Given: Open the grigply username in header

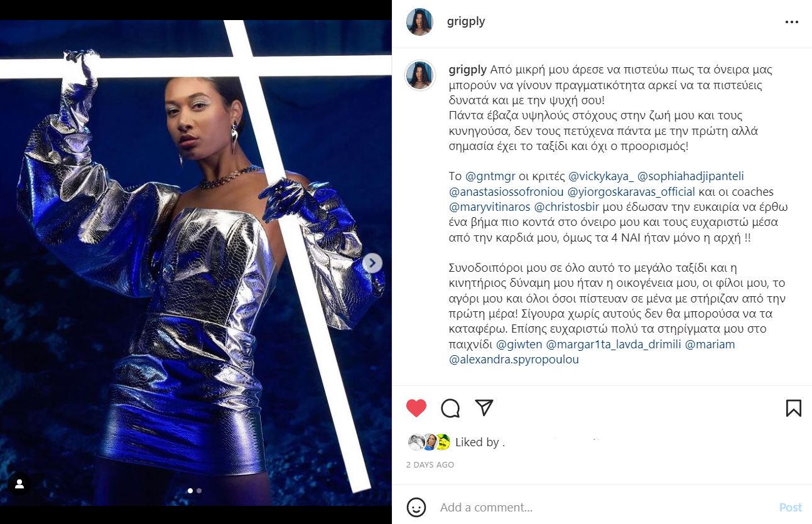Looking at the screenshot, I should [x=466, y=21].
